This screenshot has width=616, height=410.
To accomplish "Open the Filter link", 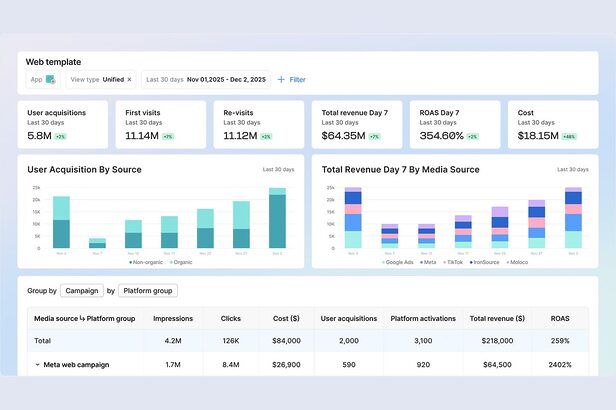I will pyautogui.click(x=297, y=79).
